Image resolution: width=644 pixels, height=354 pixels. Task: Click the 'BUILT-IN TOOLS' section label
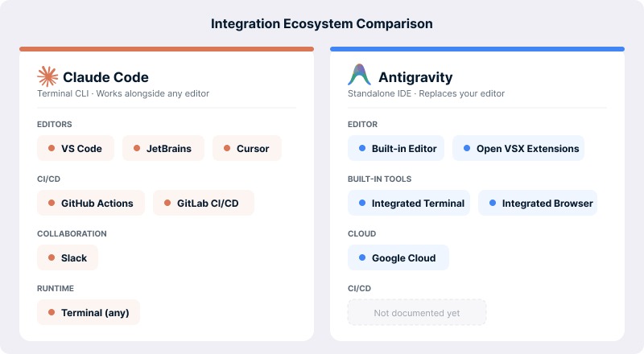coord(379,179)
